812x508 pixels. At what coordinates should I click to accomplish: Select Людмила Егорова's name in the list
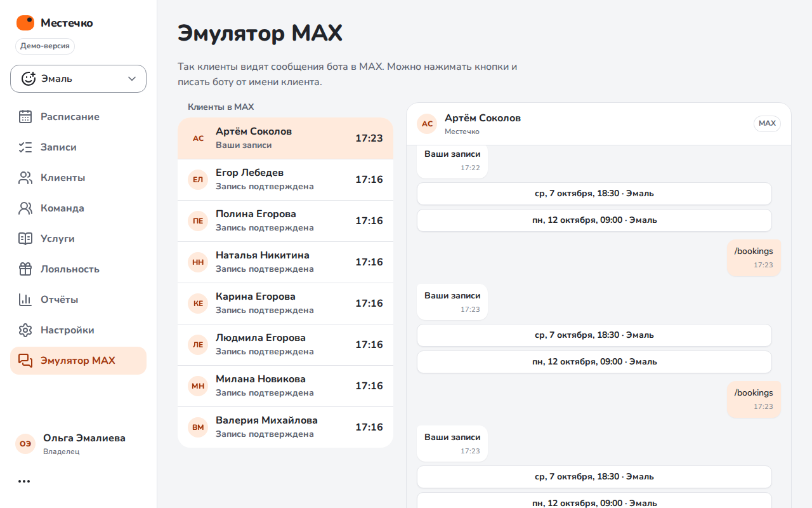261,338
